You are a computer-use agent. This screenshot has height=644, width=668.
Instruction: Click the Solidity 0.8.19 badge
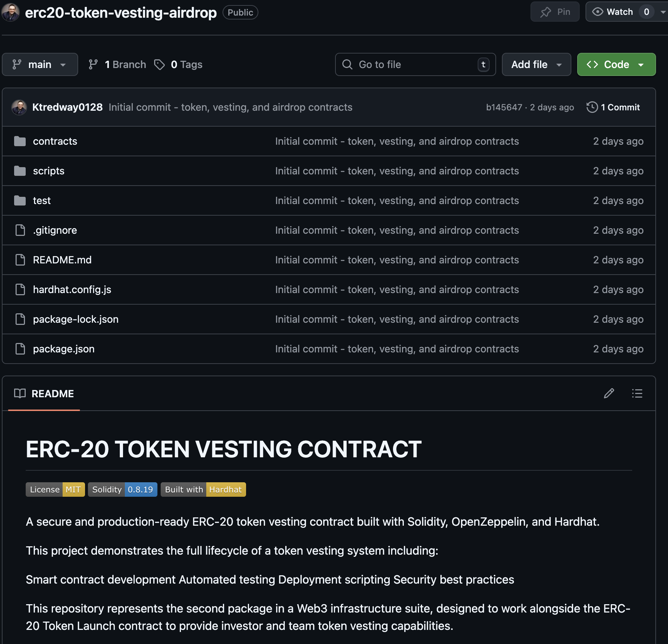[x=122, y=489]
